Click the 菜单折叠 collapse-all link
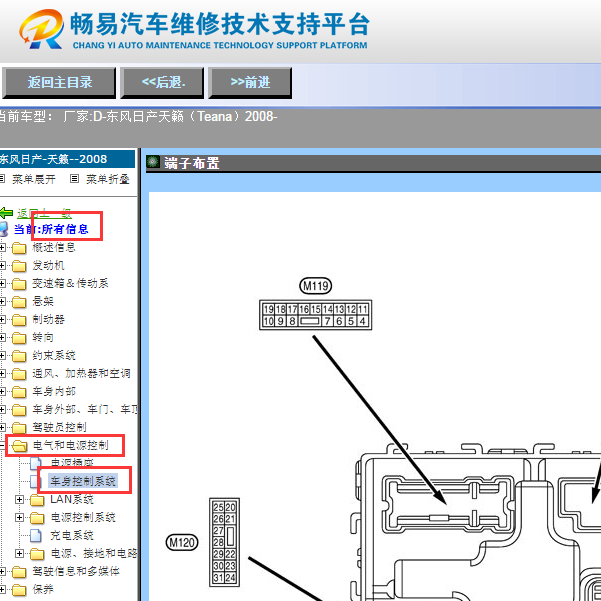 tap(108, 179)
